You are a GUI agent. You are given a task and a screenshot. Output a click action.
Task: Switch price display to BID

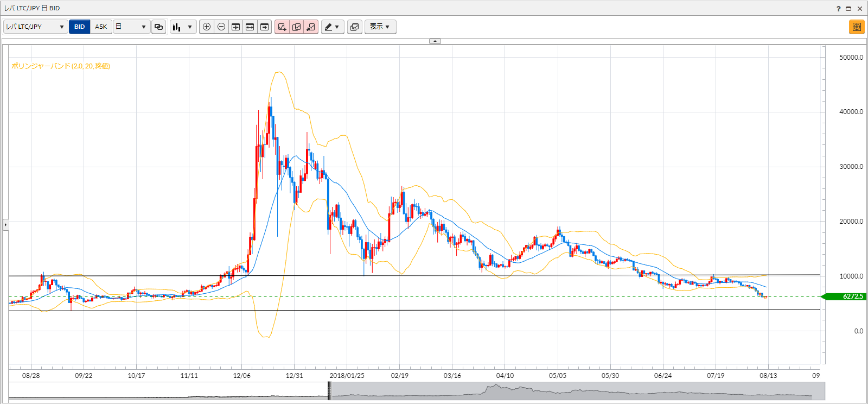(x=80, y=27)
